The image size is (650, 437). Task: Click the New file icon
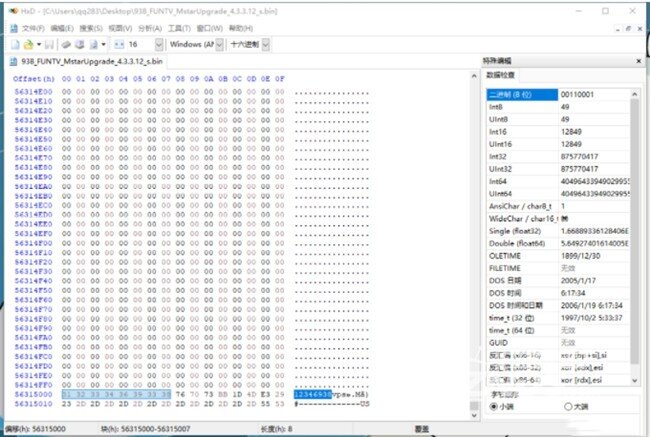click(15, 45)
